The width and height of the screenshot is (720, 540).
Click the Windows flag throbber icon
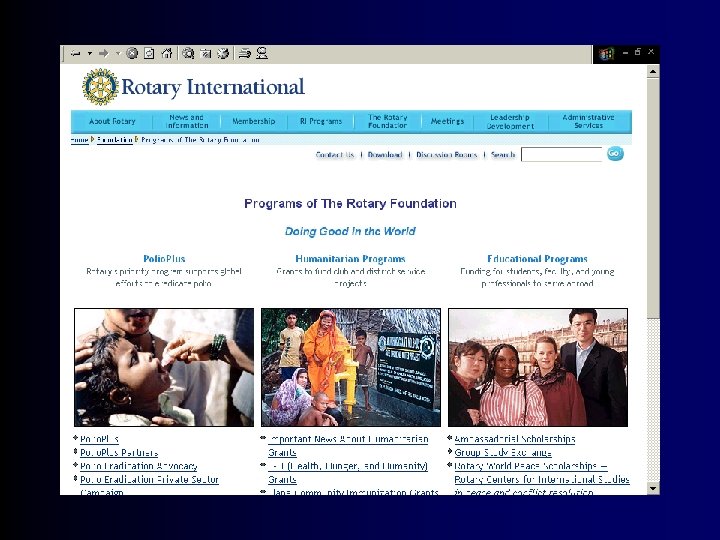[607, 54]
